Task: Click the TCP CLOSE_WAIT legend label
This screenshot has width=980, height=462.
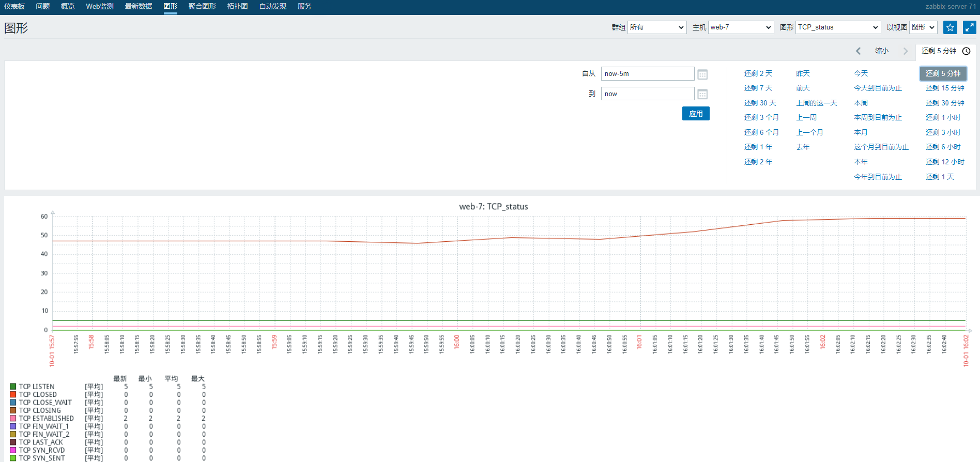Action: [x=45, y=403]
